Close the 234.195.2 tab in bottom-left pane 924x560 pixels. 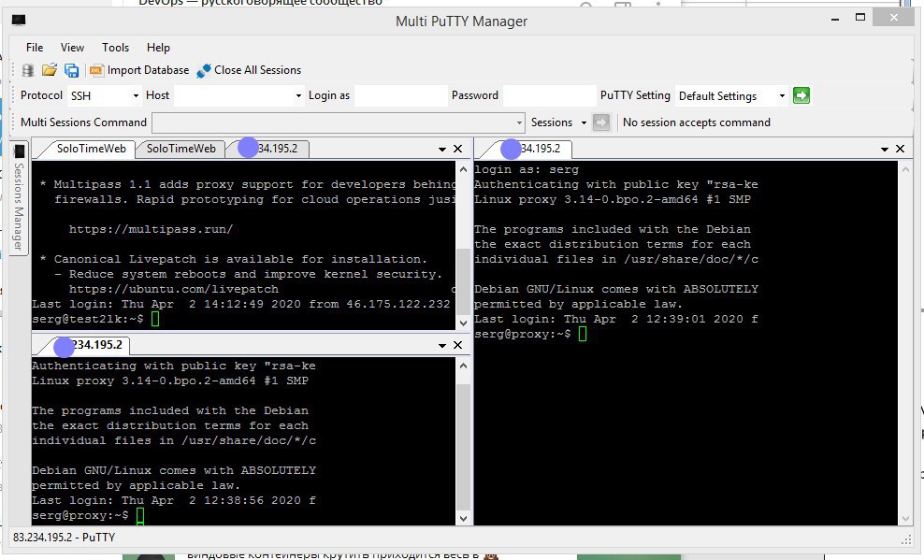[458, 345]
